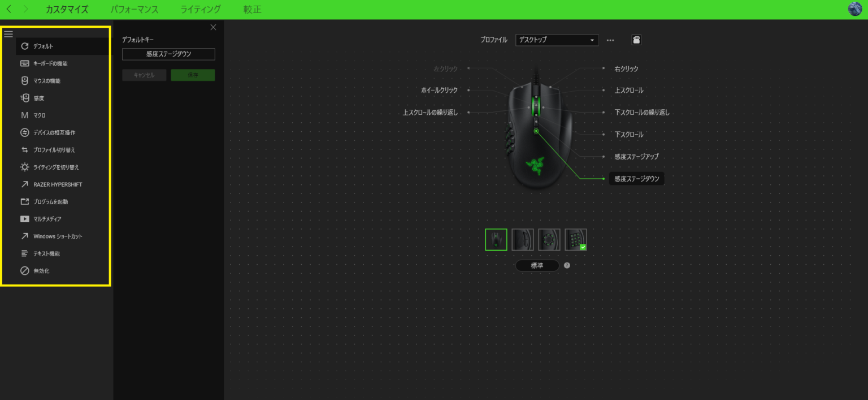
Task: Select ライティングを切り替え option
Action: (x=57, y=167)
